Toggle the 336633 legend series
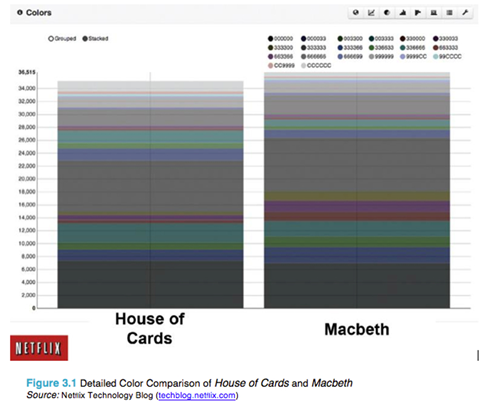This screenshot has width=480, height=407. pos(381,48)
